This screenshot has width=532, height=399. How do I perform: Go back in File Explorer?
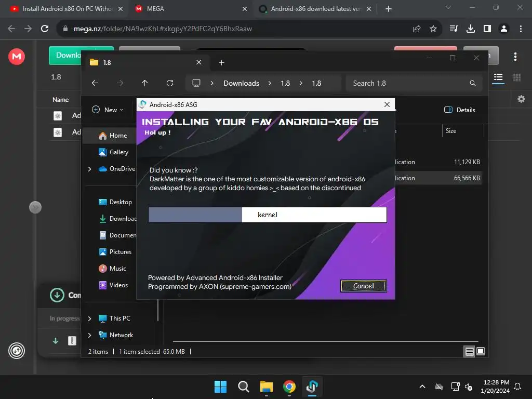tap(95, 83)
